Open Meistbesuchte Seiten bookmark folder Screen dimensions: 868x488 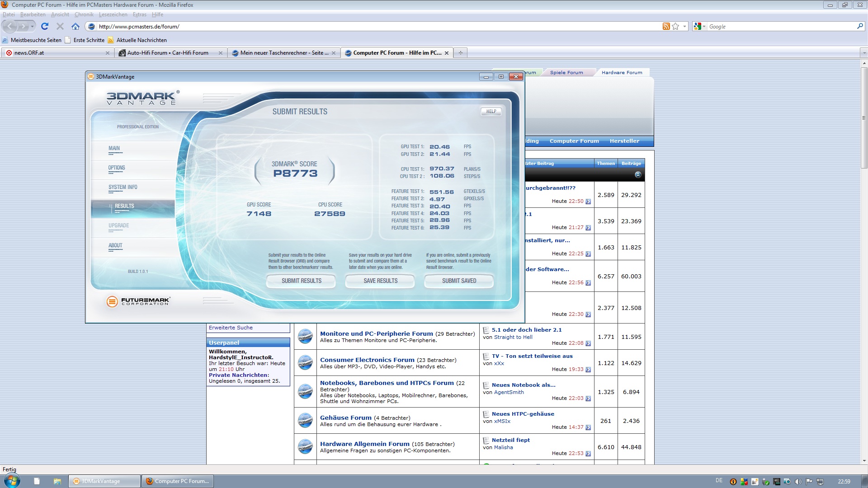[32, 40]
